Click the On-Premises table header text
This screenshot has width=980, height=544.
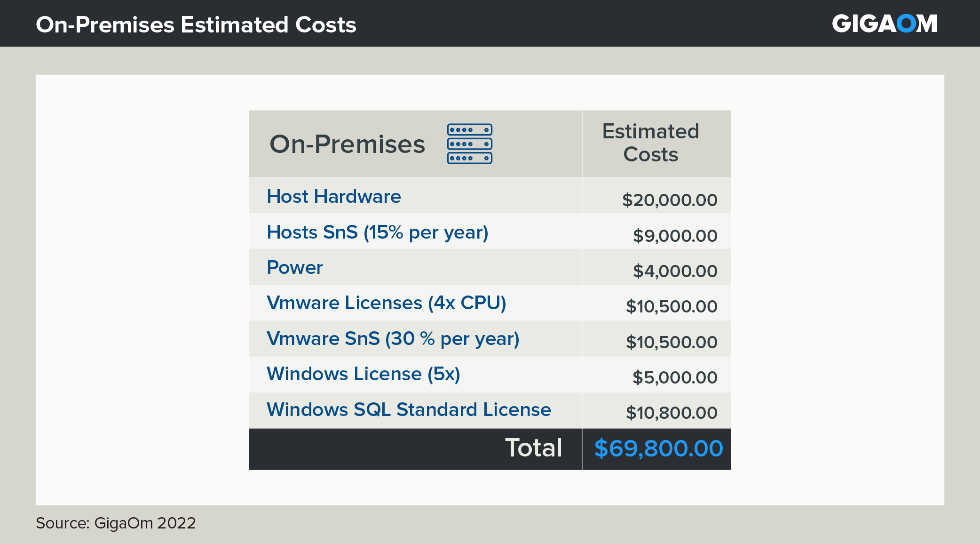click(x=347, y=144)
